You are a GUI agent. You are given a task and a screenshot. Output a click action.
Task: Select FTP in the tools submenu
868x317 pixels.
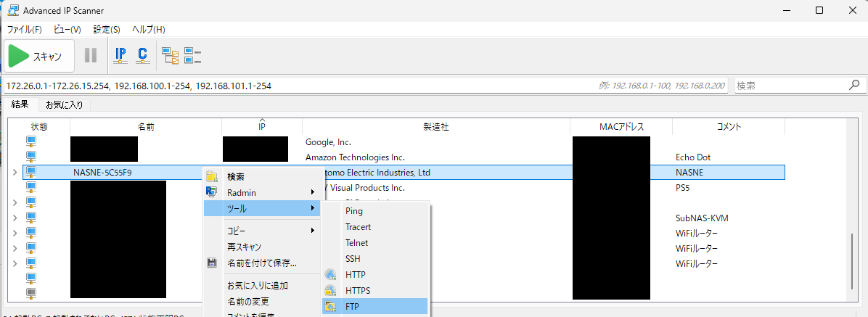376,306
